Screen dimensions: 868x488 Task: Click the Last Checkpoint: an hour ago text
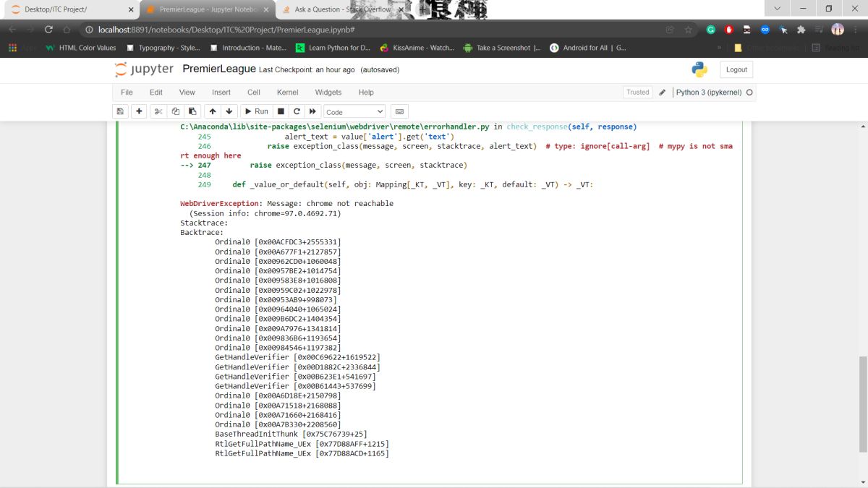click(x=307, y=69)
